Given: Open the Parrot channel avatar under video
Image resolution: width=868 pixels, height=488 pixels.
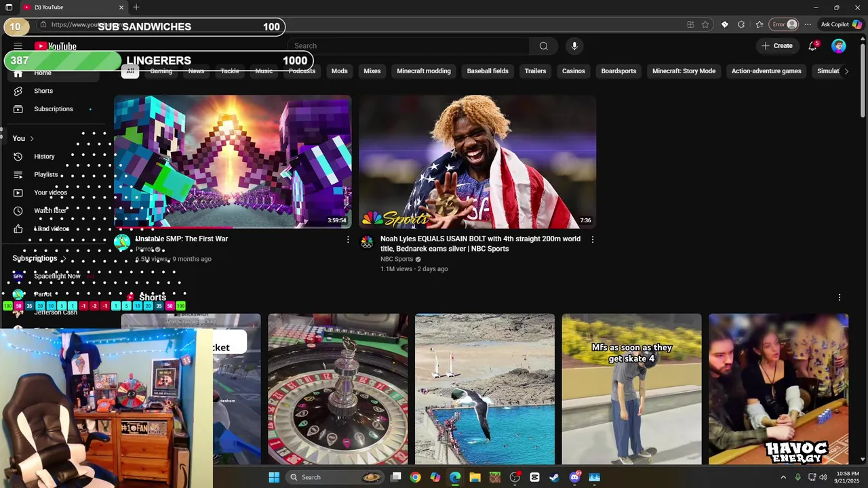Looking at the screenshot, I should click(x=122, y=242).
